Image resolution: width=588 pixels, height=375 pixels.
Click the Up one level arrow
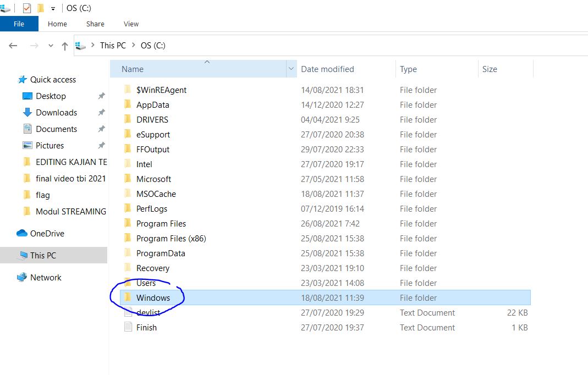[x=64, y=46]
